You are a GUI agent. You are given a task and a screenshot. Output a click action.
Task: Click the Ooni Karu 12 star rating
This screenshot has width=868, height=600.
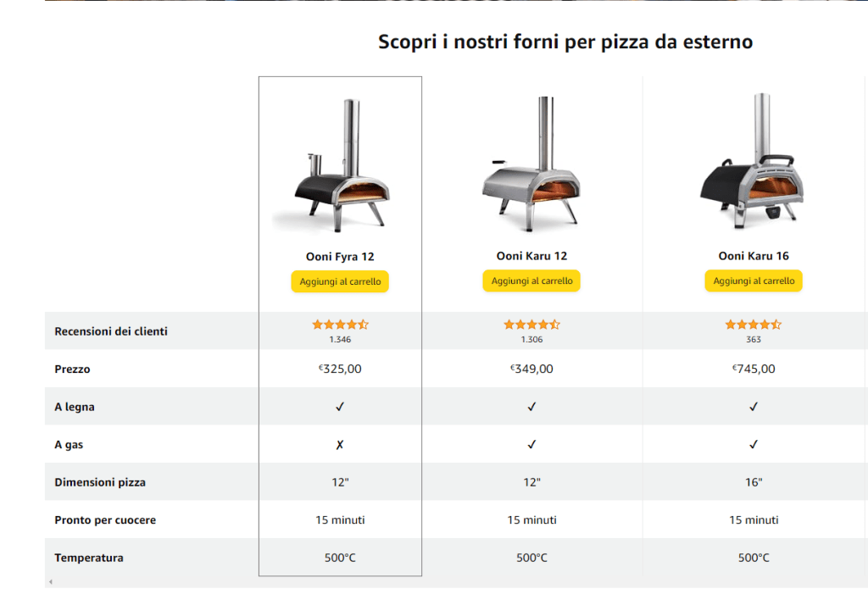[531, 325]
